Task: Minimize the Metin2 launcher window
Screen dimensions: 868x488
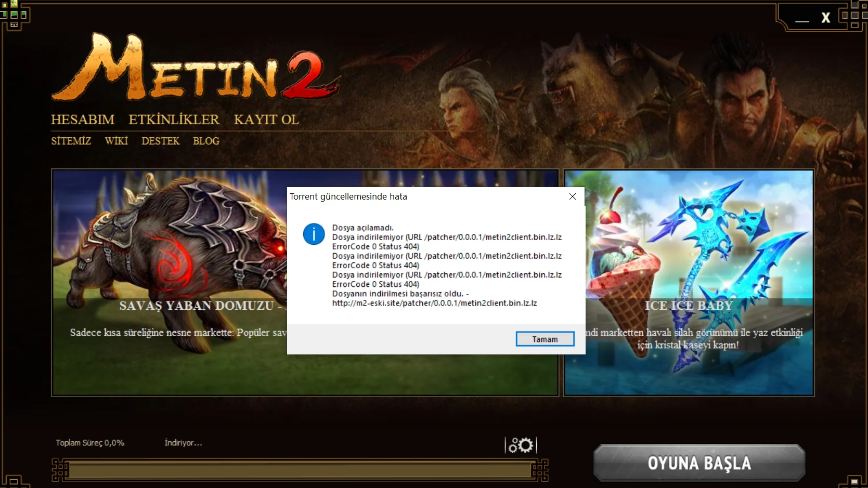Action: (x=802, y=19)
